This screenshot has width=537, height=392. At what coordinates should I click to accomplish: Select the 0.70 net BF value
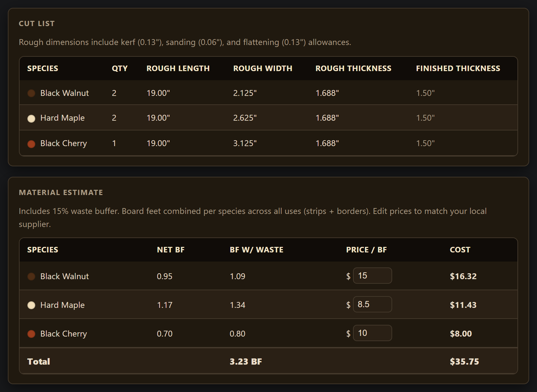pos(164,334)
